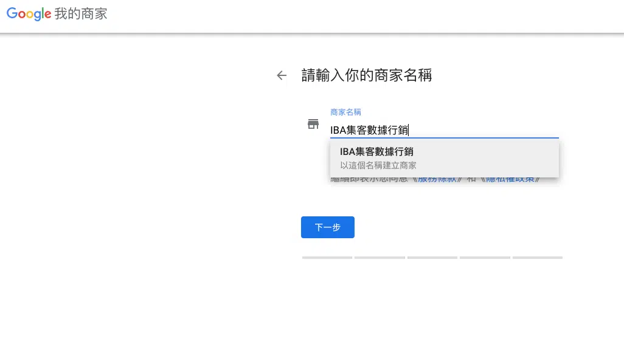Click 以這個名稱建立商家 suggestion subtitle
Screen dimensions: 624x364
378,165
